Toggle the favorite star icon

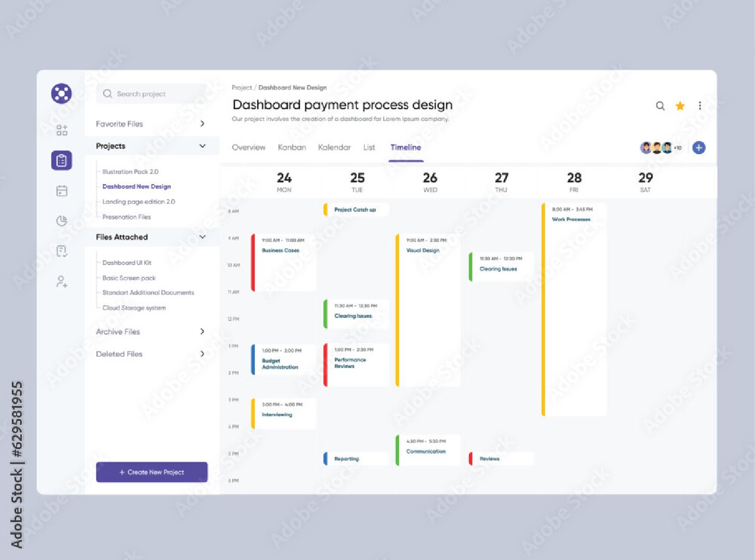click(x=680, y=106)
